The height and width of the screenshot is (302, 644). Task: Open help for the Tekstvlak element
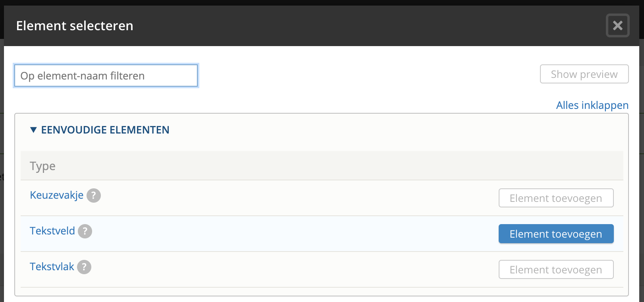pos(84,267)
